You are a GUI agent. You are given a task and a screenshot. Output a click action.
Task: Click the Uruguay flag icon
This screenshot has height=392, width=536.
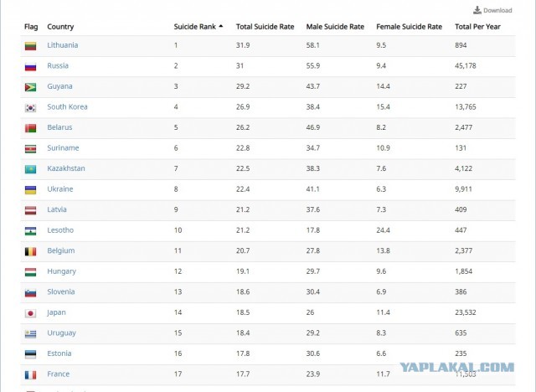30,333
